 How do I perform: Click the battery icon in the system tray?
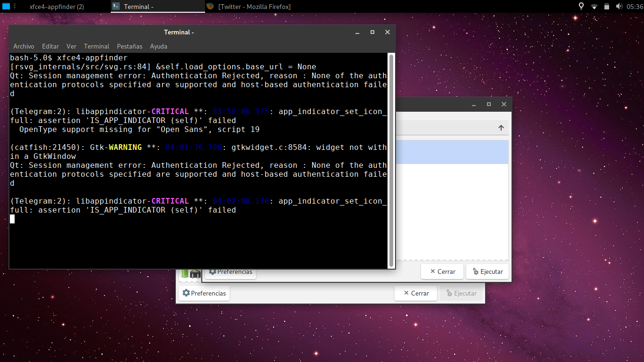(606, 7)
